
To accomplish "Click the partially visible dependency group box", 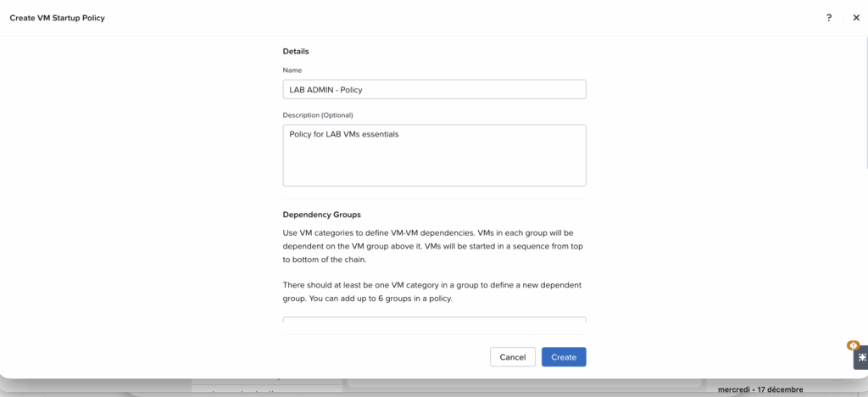I will [x=434, y=320].
